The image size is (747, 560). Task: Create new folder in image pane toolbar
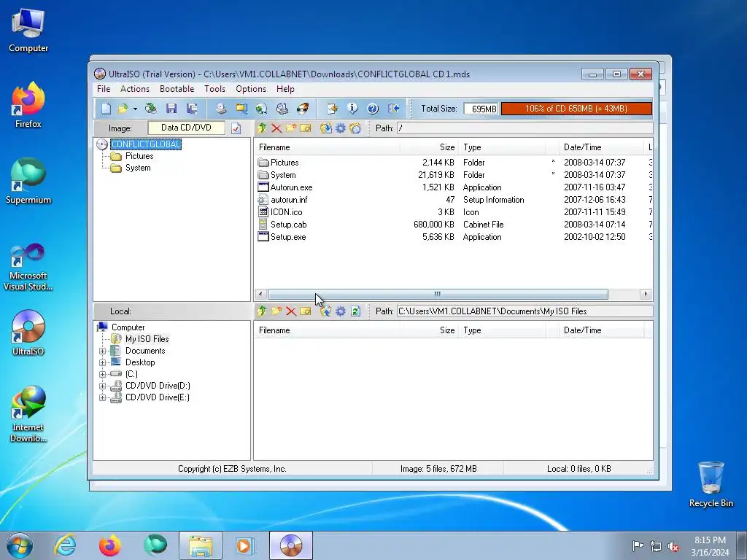(291, 128)
